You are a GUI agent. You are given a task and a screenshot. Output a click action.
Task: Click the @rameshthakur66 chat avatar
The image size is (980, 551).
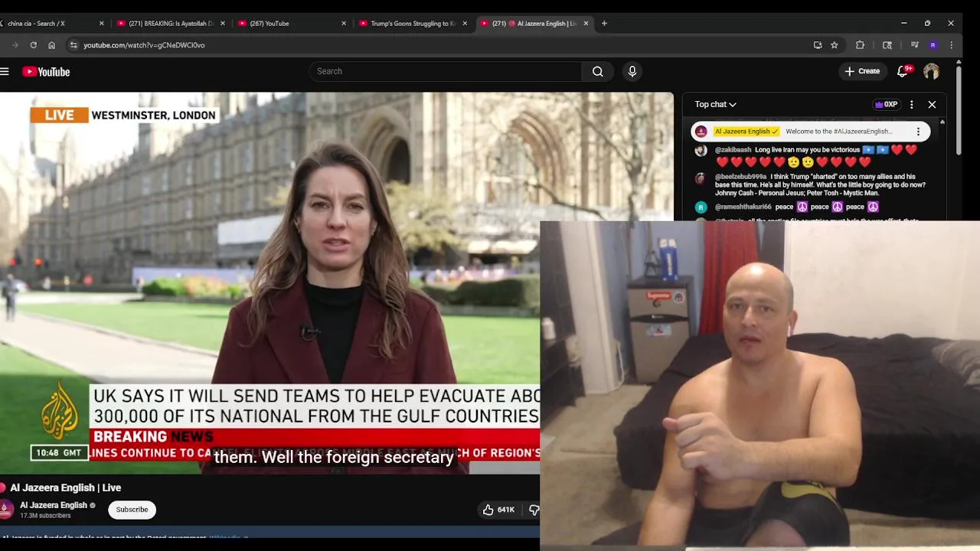click(x=701, y=207)
